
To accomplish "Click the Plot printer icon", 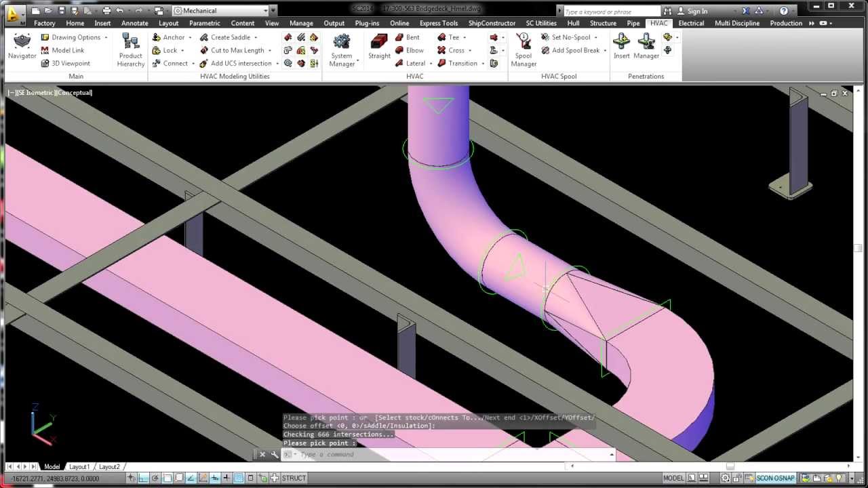I will (106, 11).
